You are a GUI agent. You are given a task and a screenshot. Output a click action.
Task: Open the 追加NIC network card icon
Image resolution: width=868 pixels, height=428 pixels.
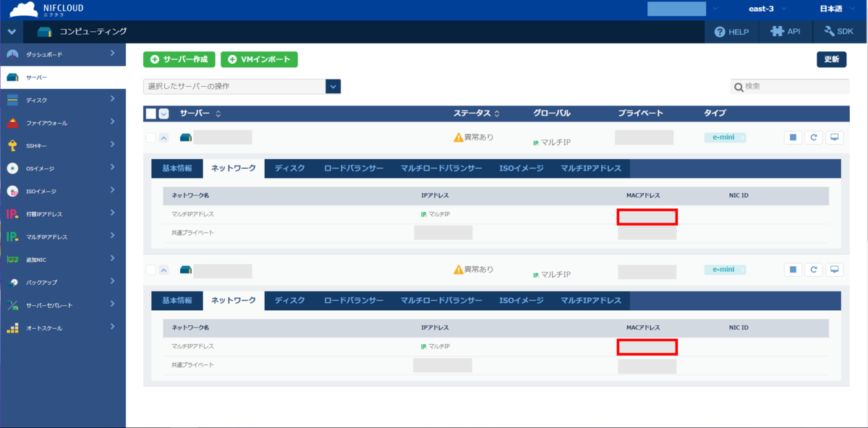click(x=12, y=260)
